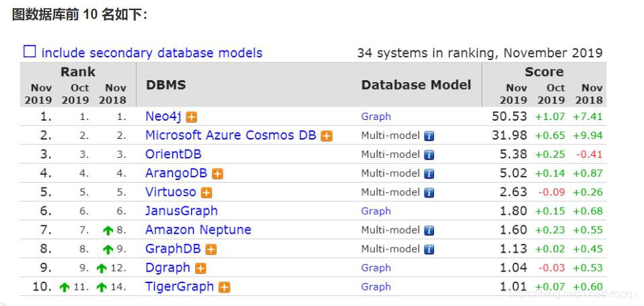Click the include secondary database models text link
The width and height of the screenshot is (644, 306).
coord(152,53)
